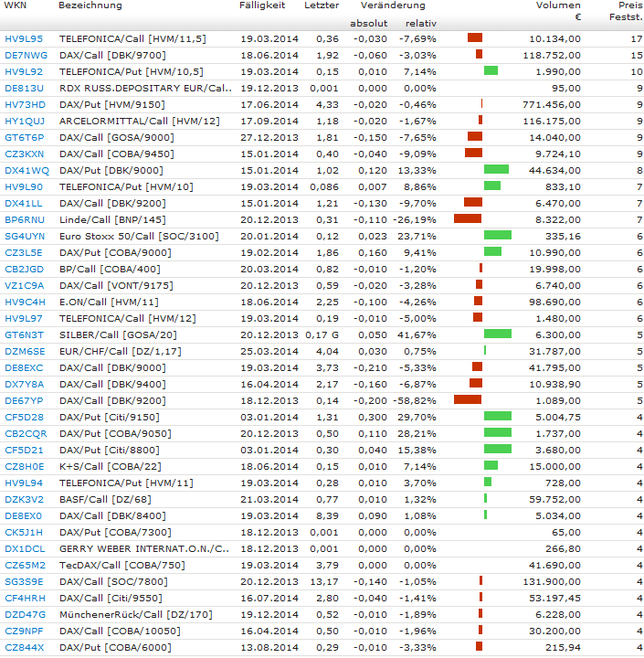Click last price 13,17

(324, 581)
